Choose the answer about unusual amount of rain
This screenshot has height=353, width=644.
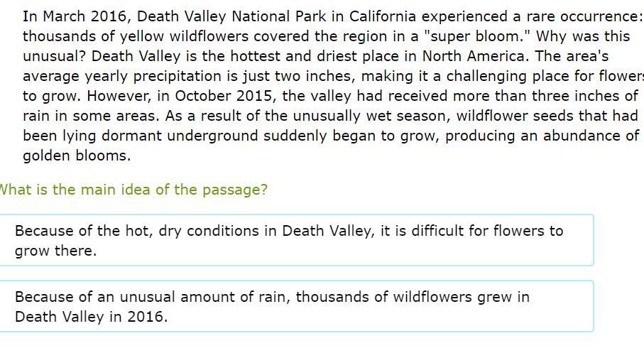[295, 306]
